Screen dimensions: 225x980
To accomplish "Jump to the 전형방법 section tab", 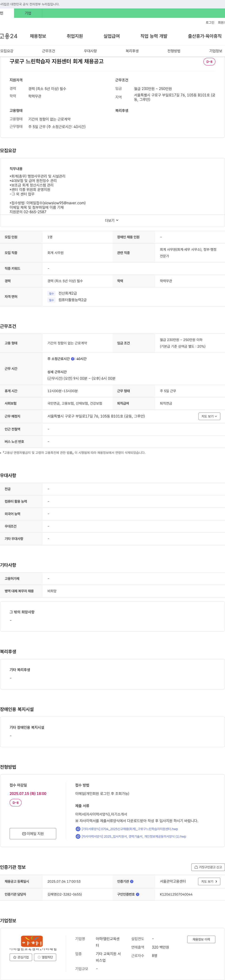I will 174,51.
